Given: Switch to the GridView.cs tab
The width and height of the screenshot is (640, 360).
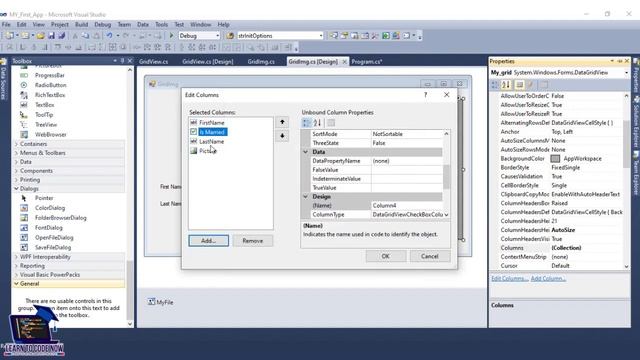Looking at the screenshot, I should (153, 62).
